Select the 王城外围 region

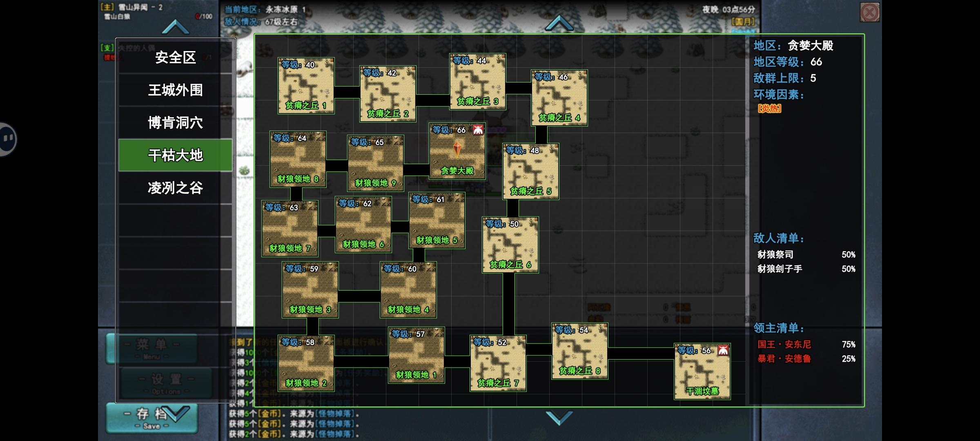176,90
